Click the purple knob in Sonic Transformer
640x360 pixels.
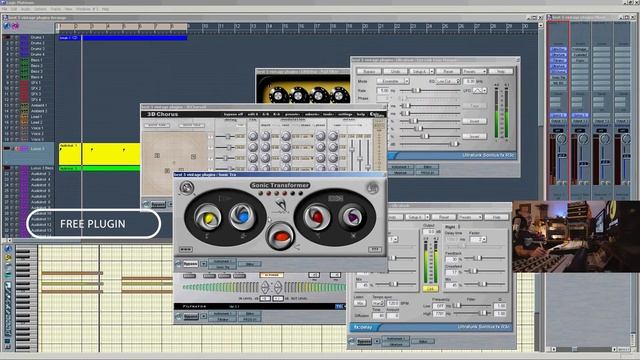(x=351, y=217)
